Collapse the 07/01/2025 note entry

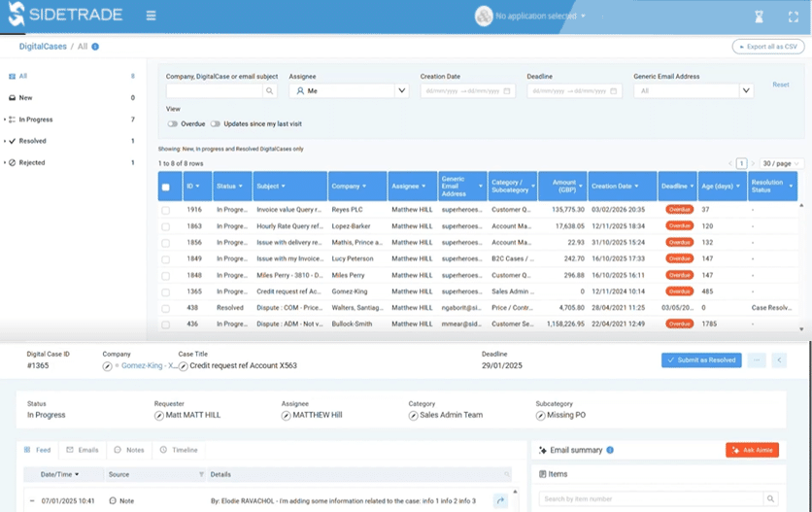pos(32,501)
